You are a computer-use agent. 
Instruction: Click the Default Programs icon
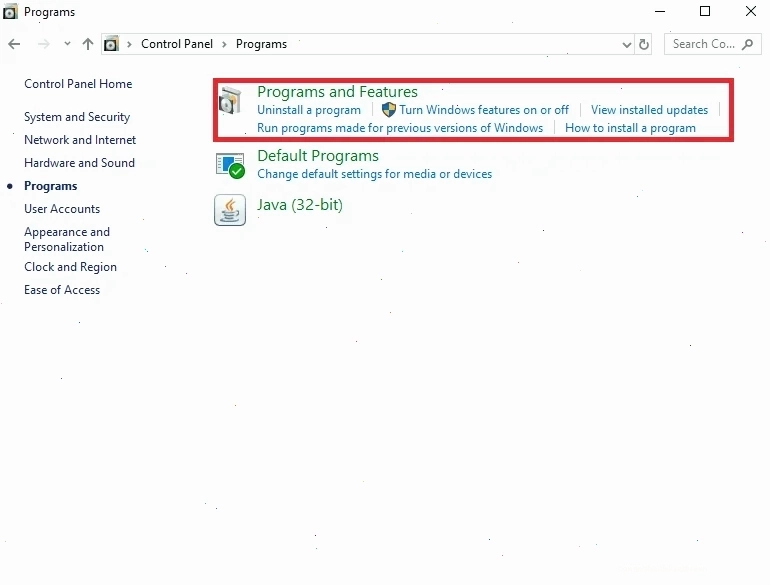pyautogui.click(x=230, y=165)
